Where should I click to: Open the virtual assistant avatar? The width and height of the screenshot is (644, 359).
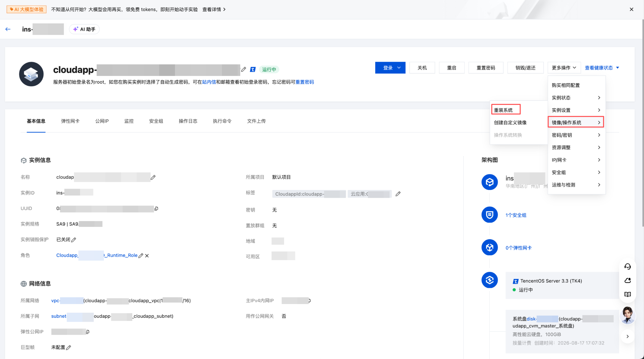click(627, 315)
